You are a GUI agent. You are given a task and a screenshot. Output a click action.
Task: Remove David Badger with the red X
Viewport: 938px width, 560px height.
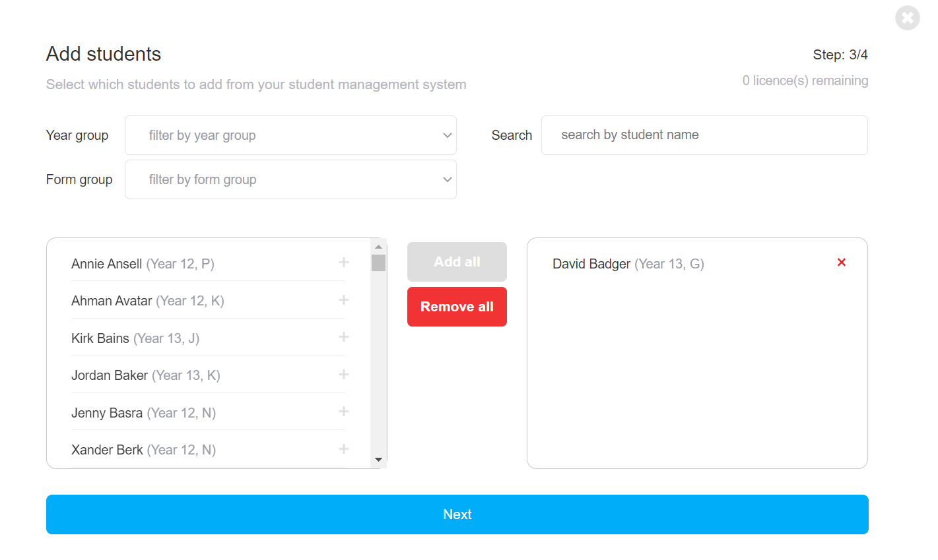842,263
